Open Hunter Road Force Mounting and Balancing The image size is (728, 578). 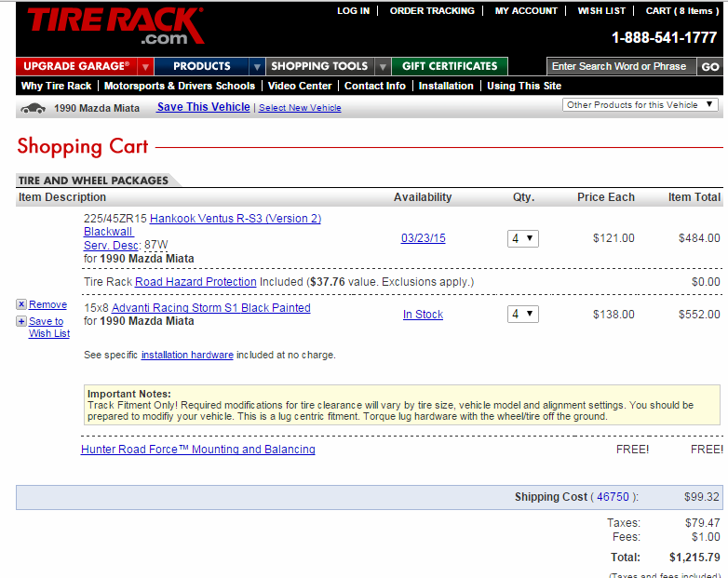coord(197,450)
